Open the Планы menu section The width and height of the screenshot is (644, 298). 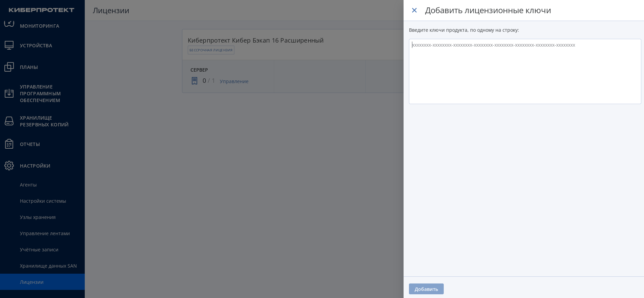point(42,67)
